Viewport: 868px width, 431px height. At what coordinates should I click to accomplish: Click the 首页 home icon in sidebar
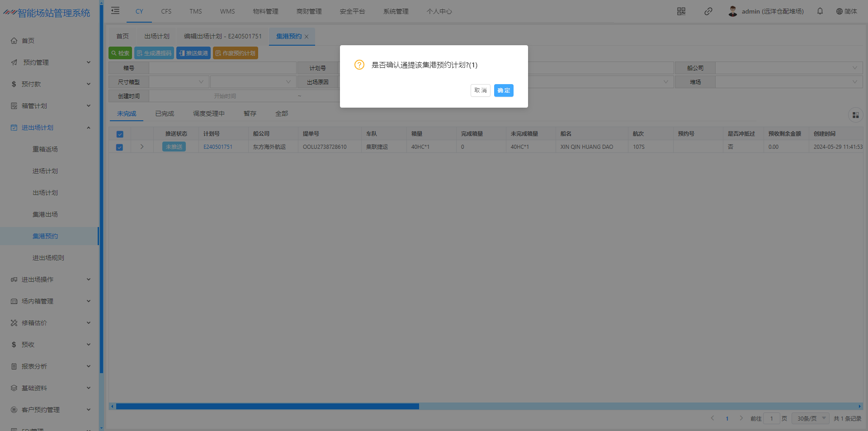(x=14, y=41)
